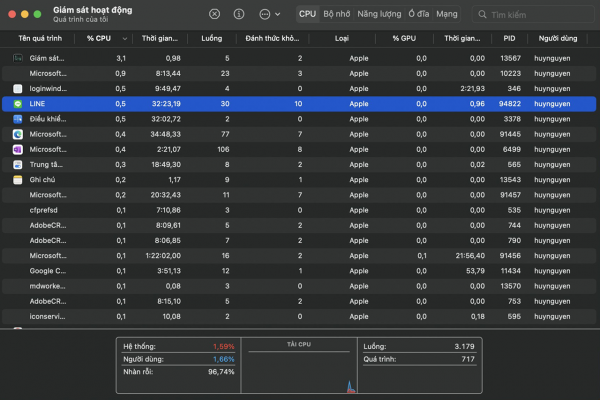
Task: Click the loginwindow process icon
Action: point(18,88)
